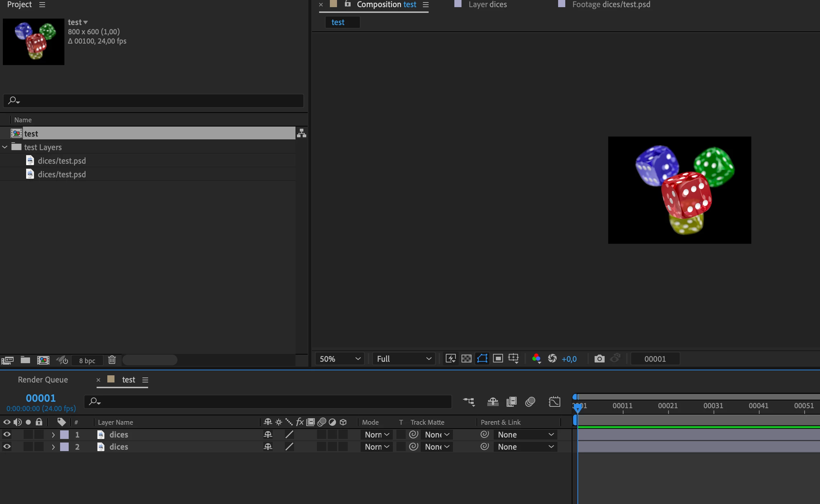Click the 8 bpc color depth button
This screenshot has width=820, height=504.
point(87,361)
